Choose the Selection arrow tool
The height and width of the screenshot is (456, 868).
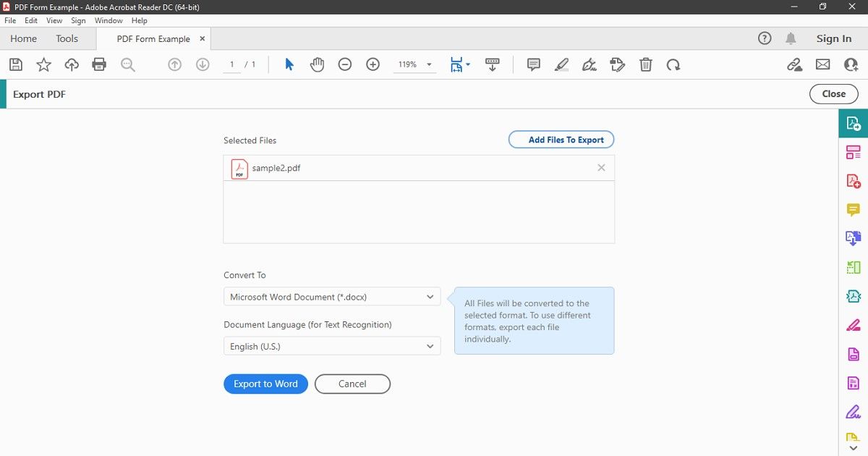click(289, 64)
